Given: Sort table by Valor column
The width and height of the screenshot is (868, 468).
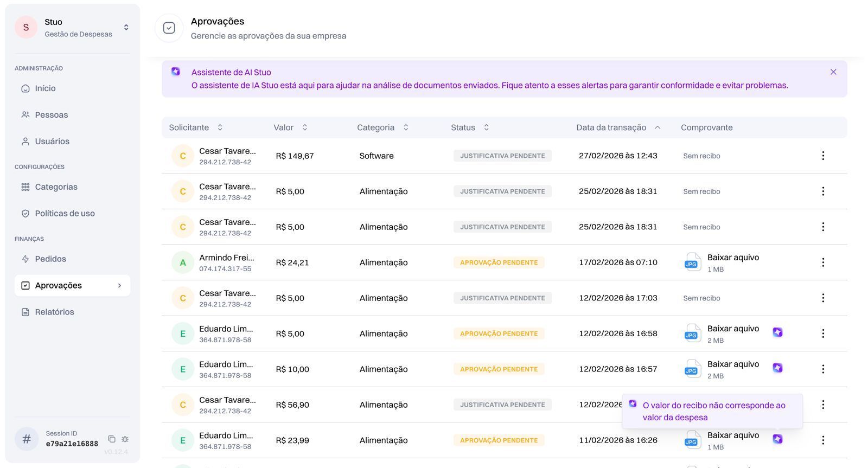Looking at the screenshot, I should tap(305, 127).
